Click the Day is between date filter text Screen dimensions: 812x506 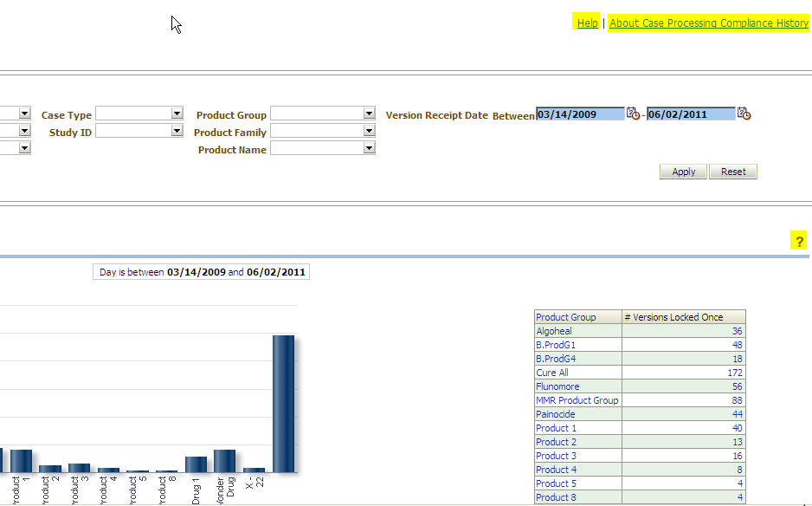[202, 272]
